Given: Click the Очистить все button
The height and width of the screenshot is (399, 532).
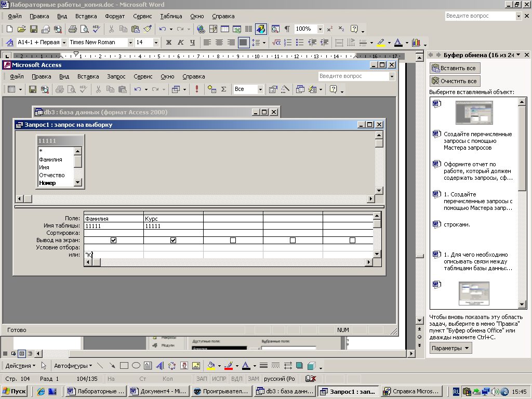Looking at the screenshot, I should tap(455, 81).
